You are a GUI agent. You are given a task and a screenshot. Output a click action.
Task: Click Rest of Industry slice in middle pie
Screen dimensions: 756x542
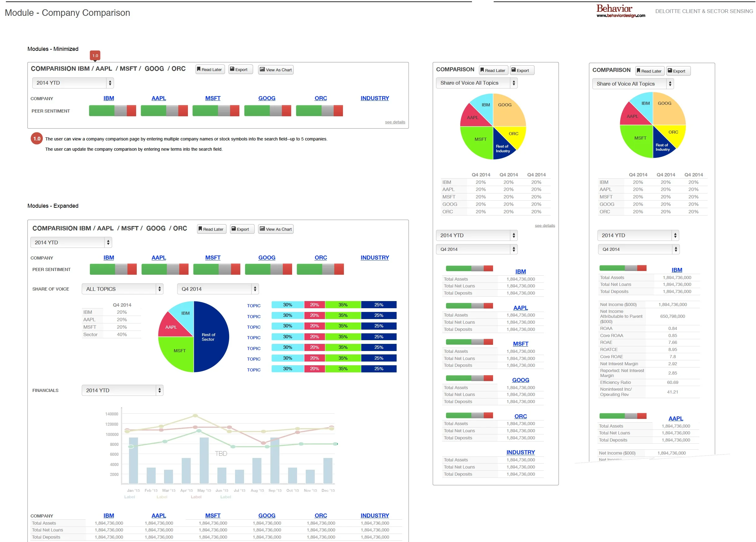(503, 147)
